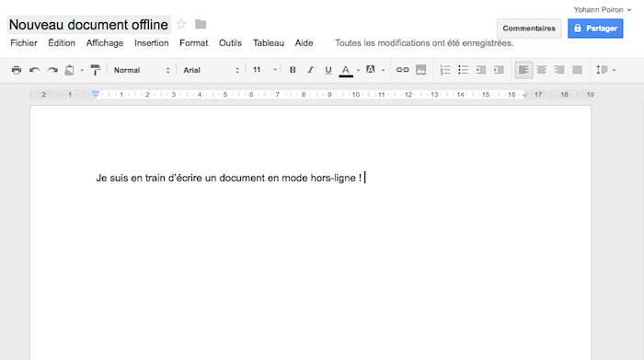Increase the paragraph indent
The image size is (644, 360).
tap(499, 70)
